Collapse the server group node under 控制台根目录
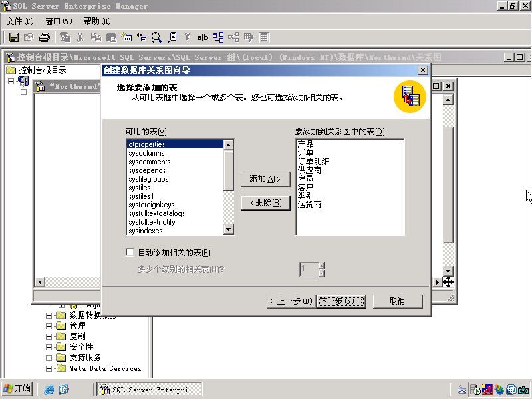The height and width of the screenshot is (399, 532). click(x=11, y=81)
